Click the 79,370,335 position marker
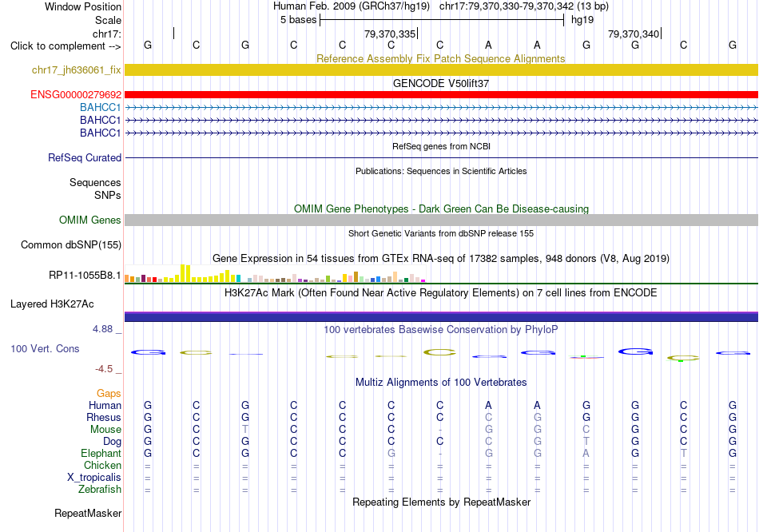This screenshot has height=532, width=759. point(390,34)
